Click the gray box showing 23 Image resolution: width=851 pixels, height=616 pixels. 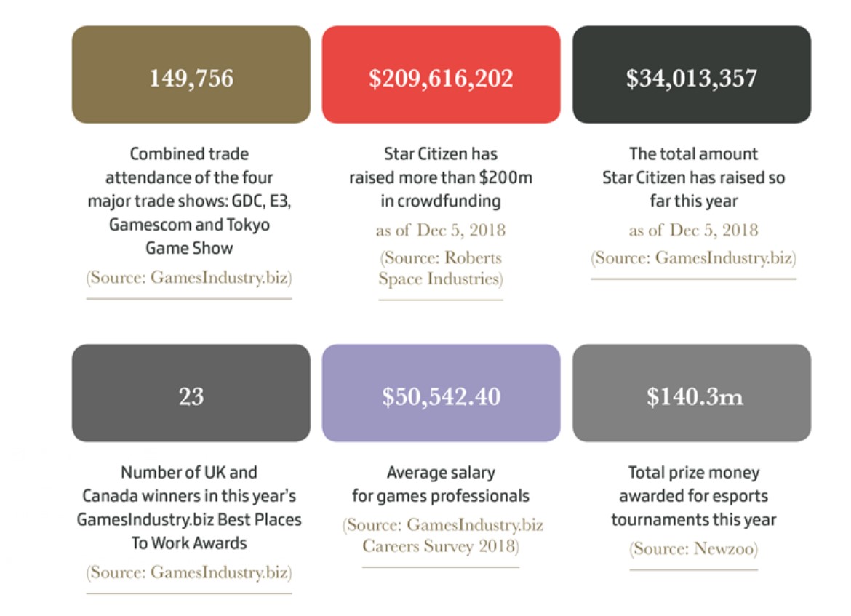[x=191, y=393]
